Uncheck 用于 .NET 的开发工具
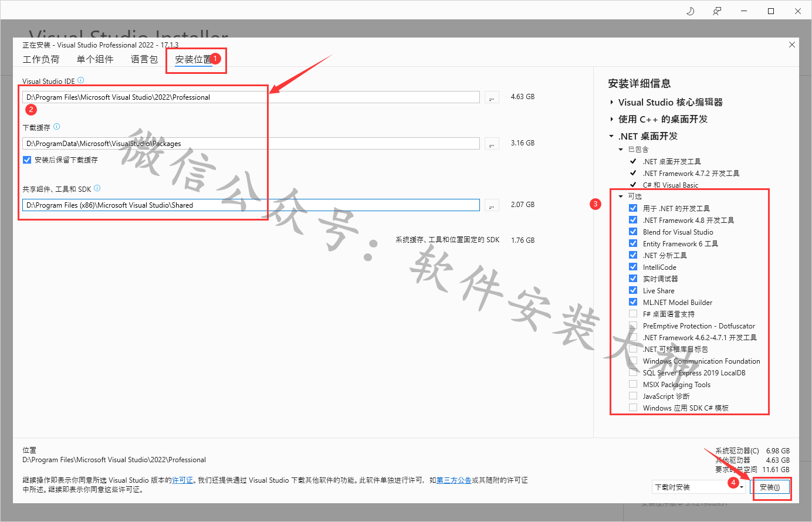The image size is (812, 522). coord(633,208)
